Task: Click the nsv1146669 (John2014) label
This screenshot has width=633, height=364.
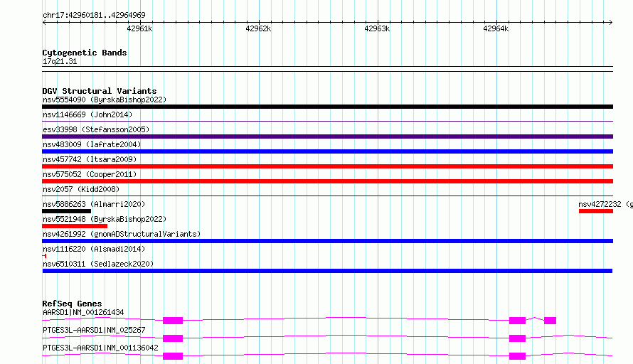Action: coord(87,114)
